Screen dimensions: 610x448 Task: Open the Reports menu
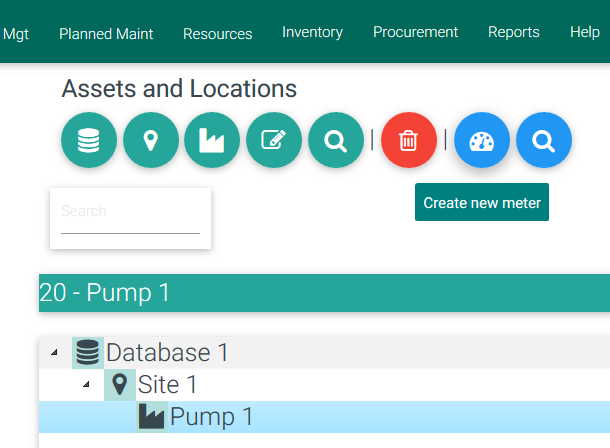[513, 32]
